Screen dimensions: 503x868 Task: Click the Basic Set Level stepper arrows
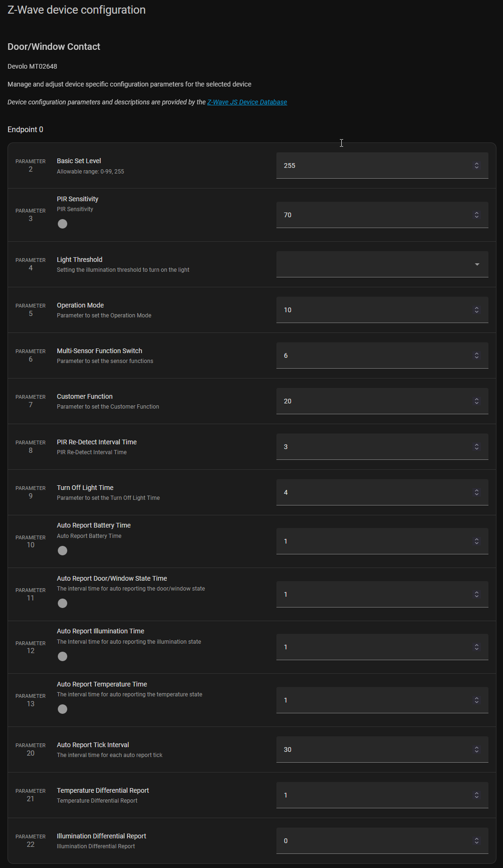click(x=477, y=166)
